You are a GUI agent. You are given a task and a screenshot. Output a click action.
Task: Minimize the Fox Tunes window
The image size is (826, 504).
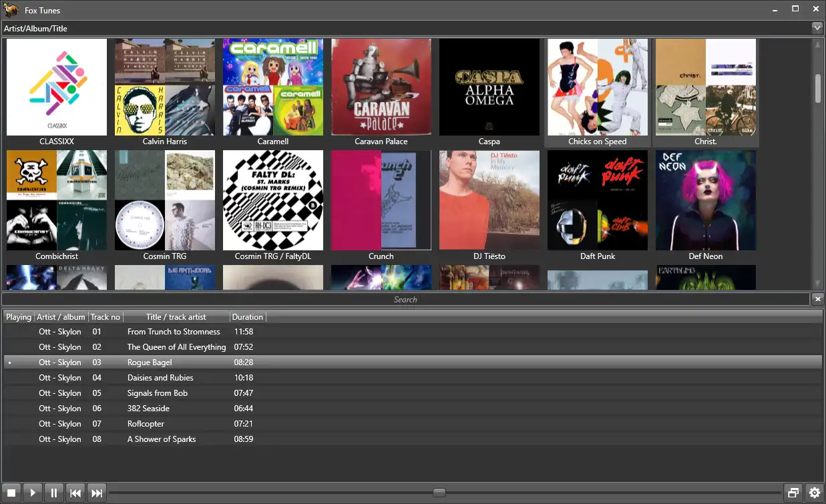pos(775,9)
